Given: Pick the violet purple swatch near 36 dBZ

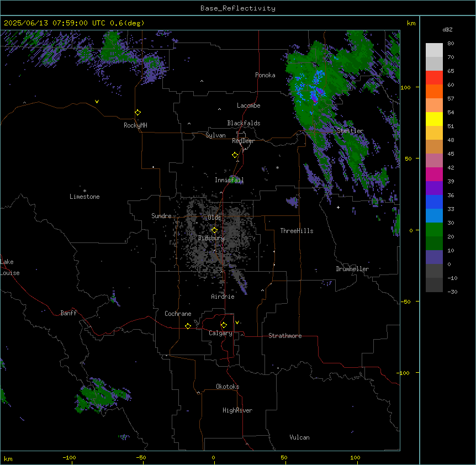Looking at the screenshot, I should click(434, 188).
